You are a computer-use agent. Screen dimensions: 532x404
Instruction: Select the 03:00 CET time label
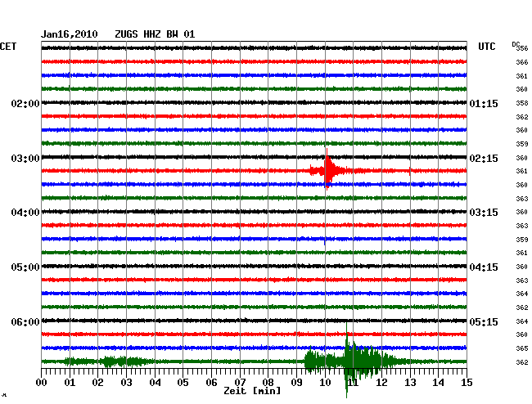click(x=25, y=159)
